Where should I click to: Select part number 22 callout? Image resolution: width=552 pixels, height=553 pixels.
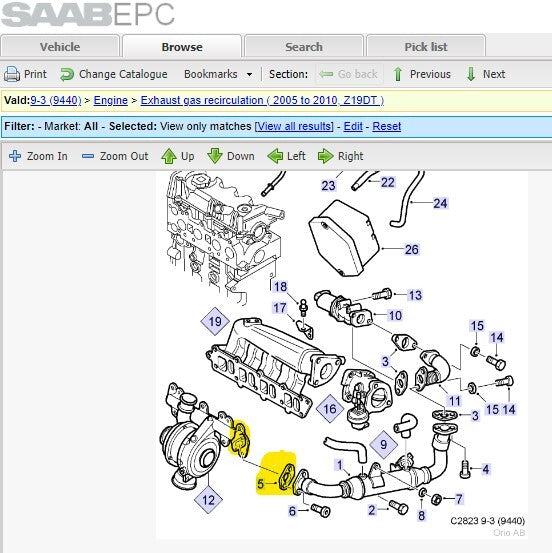click(x=388, y=182)
